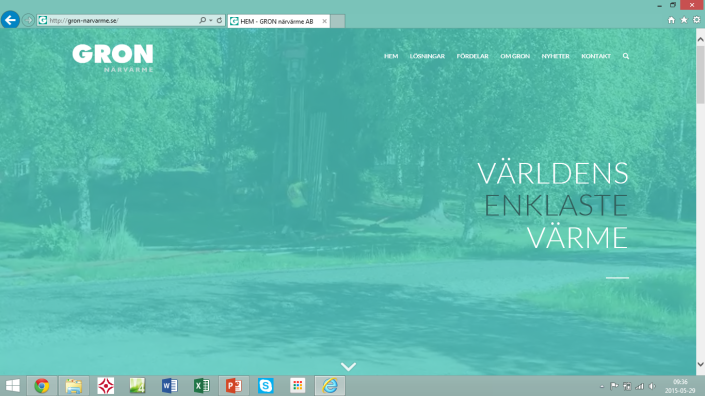Open the new blank tab button
The height and width of the screenshot is (396, 705).
(x=338, y=21)
